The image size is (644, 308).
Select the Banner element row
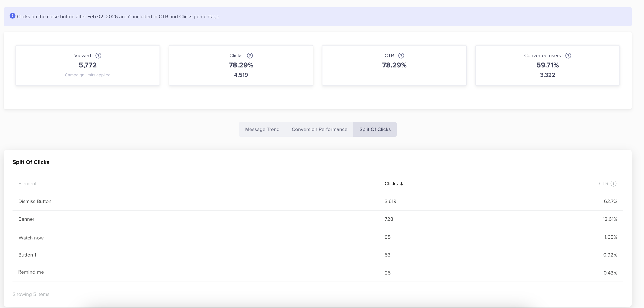(26, 219)
